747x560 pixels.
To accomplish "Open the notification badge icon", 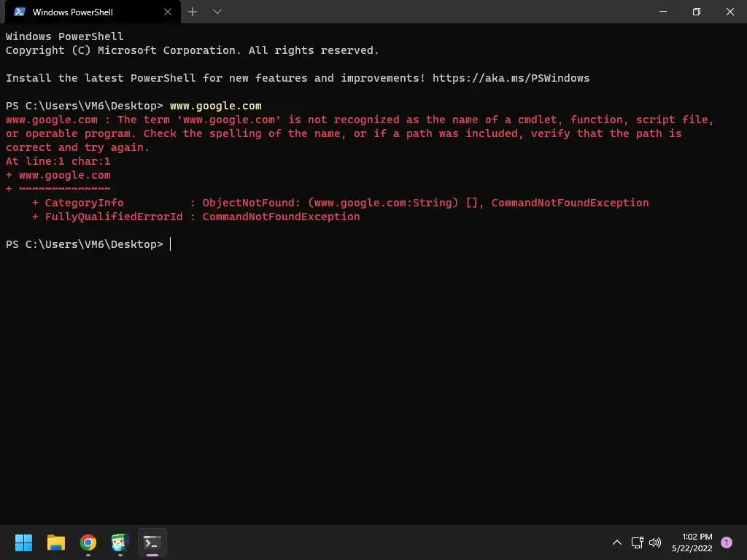I will 726,542.
